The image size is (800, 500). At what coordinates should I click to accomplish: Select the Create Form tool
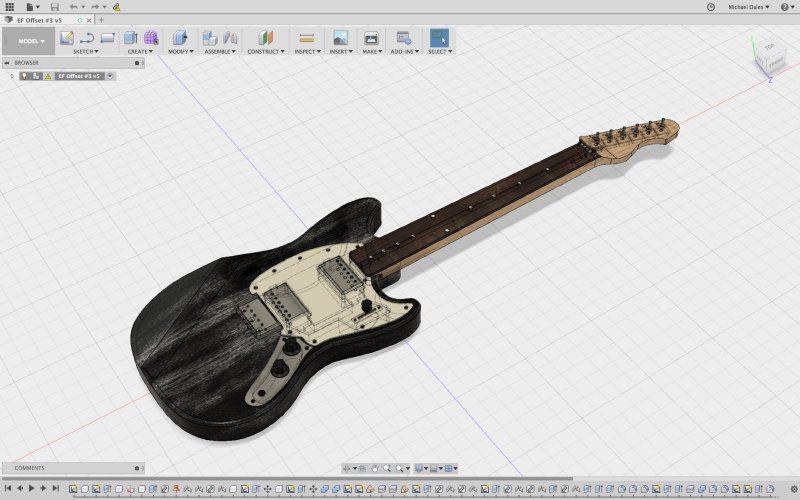tap(151, 38)
